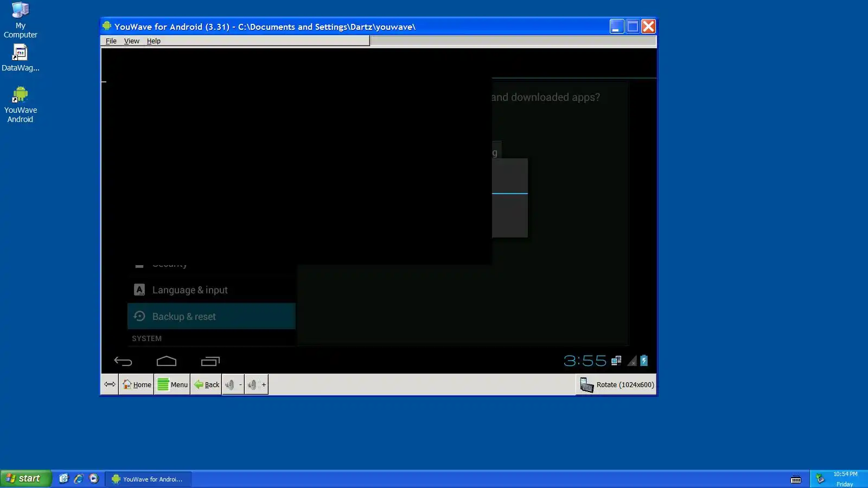Open DataWag... desktop shortcut
868x488 pixels.
click(x=21, y=58)
